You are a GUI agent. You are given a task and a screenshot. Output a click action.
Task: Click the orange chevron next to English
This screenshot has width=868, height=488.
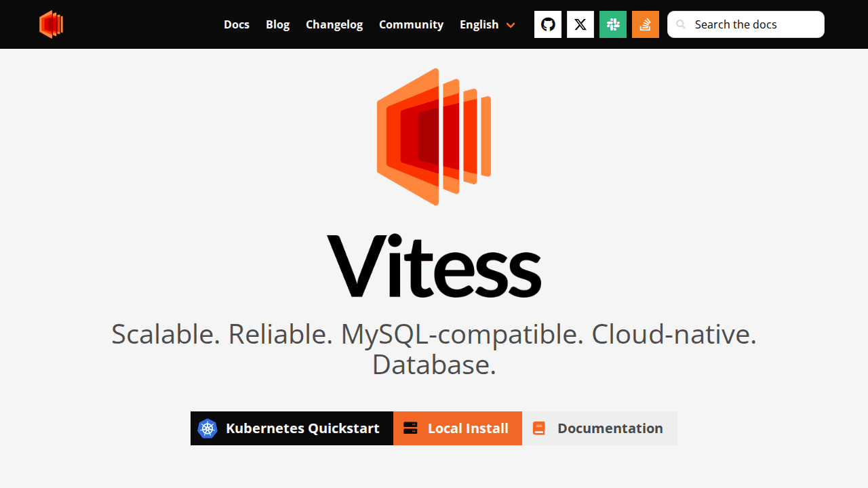point(511,25)
